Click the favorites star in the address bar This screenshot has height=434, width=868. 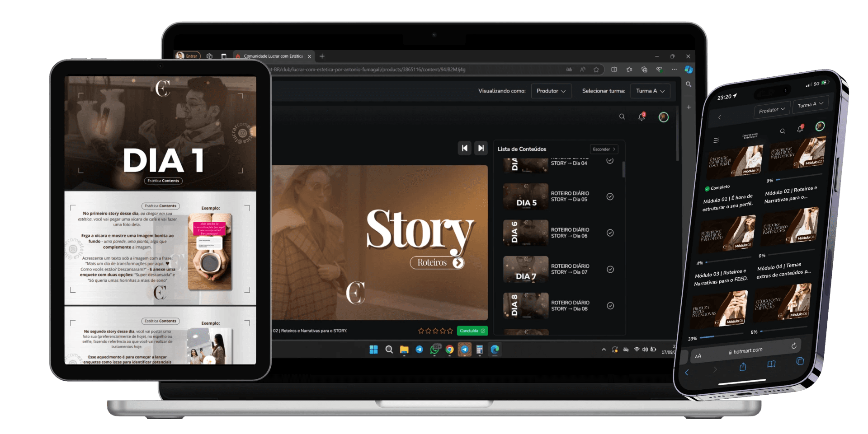pos(596,70)
